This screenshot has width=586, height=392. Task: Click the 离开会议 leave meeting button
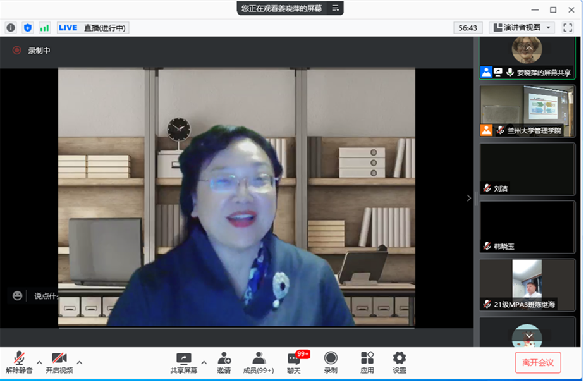pos(537,362)
